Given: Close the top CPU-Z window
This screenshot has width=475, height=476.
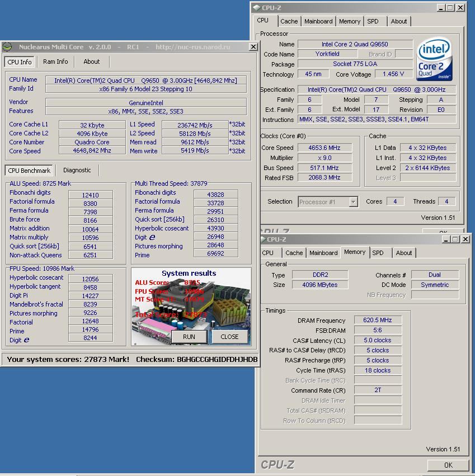Looking at the screenshot, I should tap(460, 8).
